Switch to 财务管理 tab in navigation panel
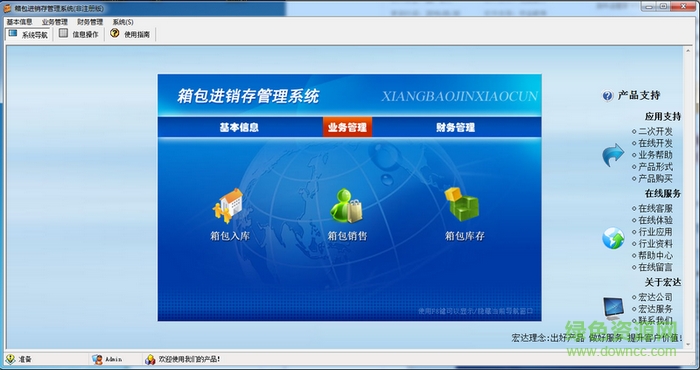This screenshot has height=370, width=700. point(455,128)
